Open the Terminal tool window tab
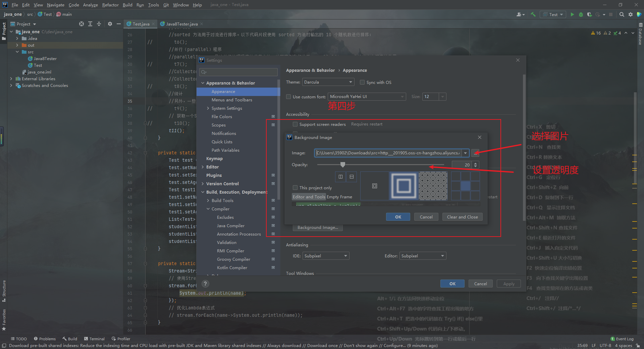This screenshot has height=349, width=644. [94, 339]
